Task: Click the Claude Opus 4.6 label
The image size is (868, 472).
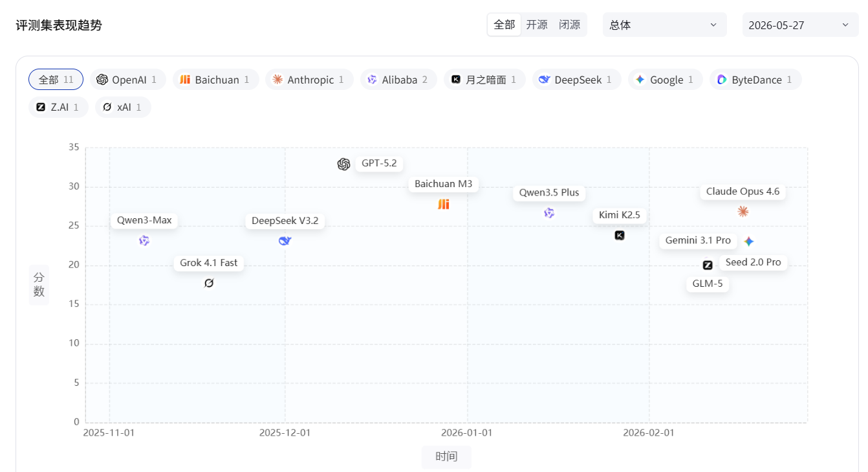Action: tap(743, 192)
